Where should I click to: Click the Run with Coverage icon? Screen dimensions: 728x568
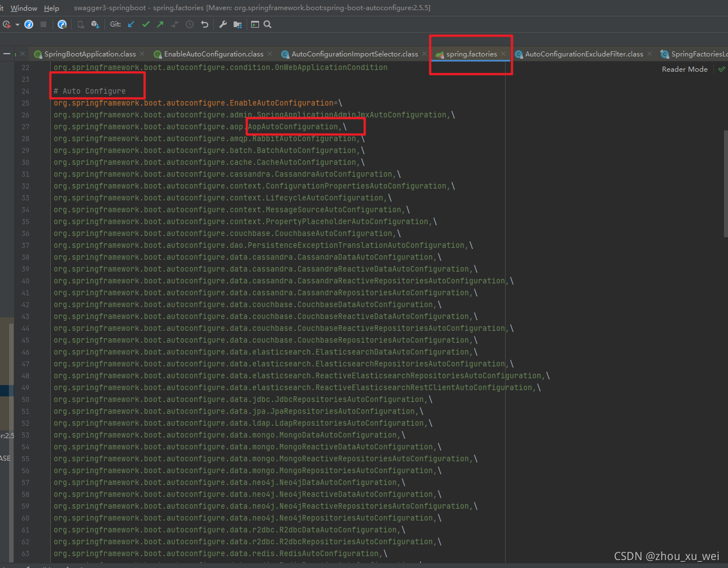(x=6, y=24)
